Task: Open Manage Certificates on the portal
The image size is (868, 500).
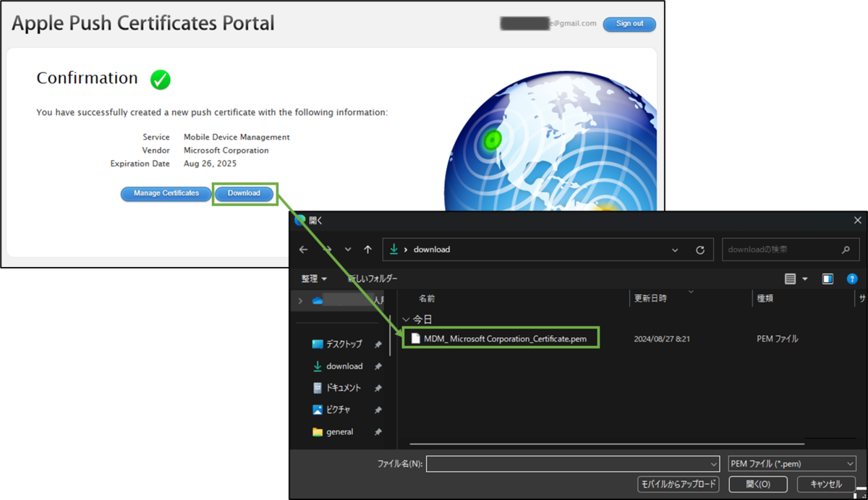Action: [x=166, y=193]
